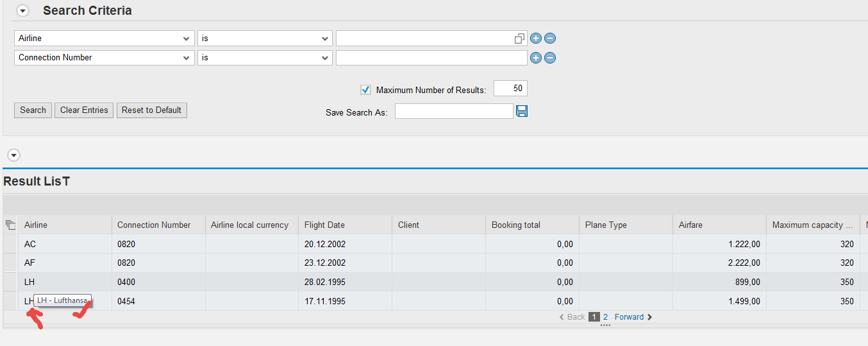Image resolution: width=868 pixels, height=346 pixels.
Task: Remove the Connection Number criteria row
Action: (550, 58)
